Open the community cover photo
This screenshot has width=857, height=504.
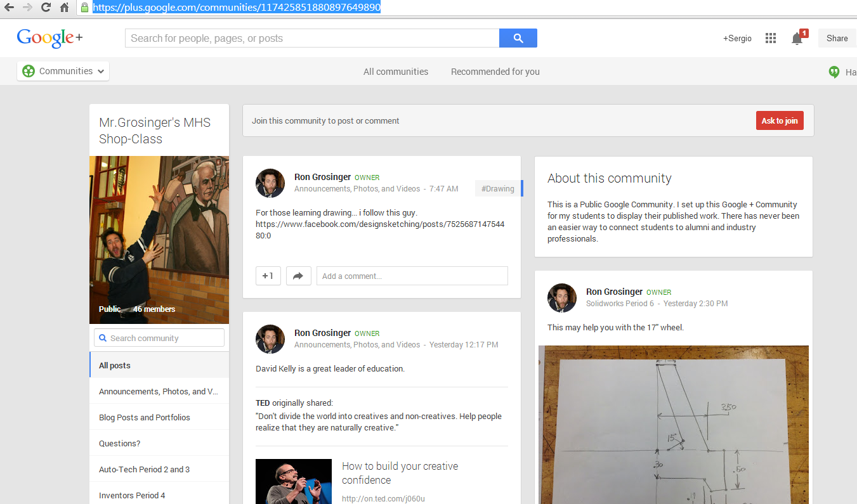click(159, 240)
